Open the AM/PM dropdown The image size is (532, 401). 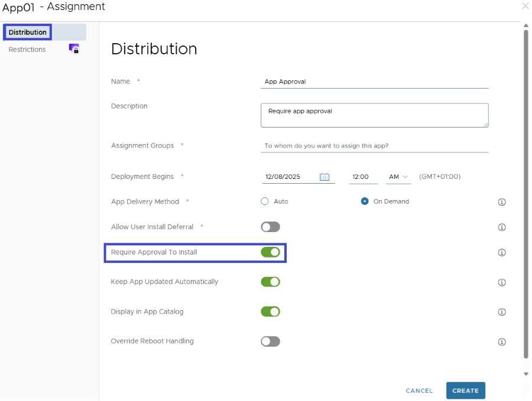click(x=398, y=177)
